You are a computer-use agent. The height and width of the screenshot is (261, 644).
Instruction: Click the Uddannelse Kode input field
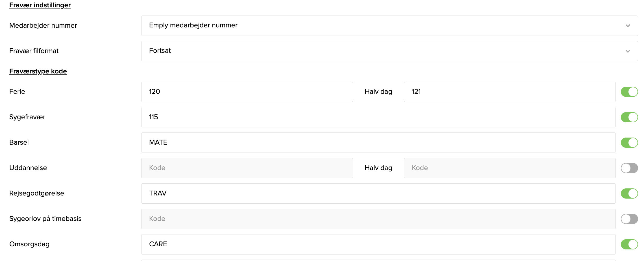point(247,168)
